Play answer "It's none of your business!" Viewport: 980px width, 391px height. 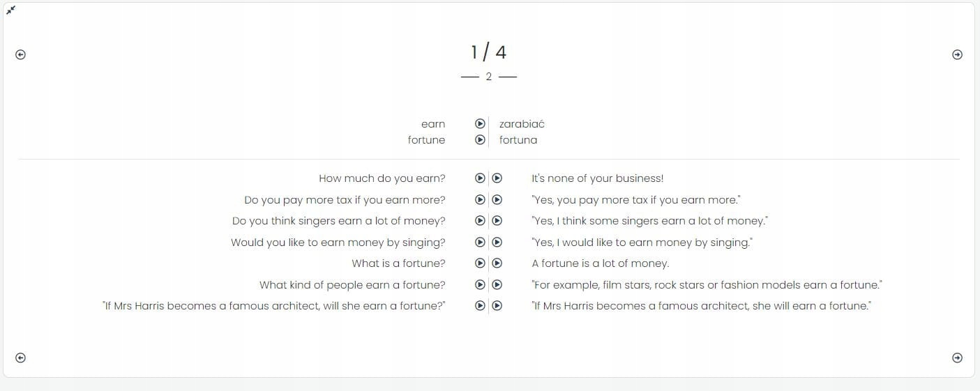click(497, 178)
